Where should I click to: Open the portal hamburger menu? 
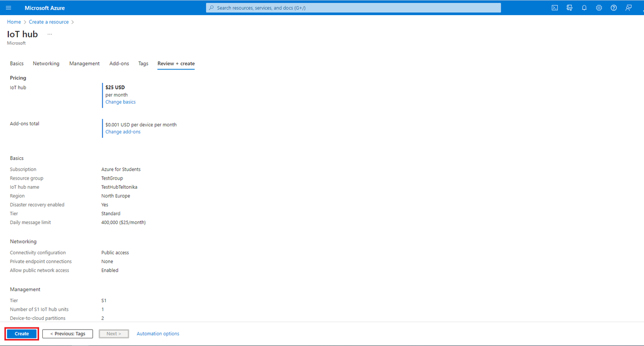8,8
